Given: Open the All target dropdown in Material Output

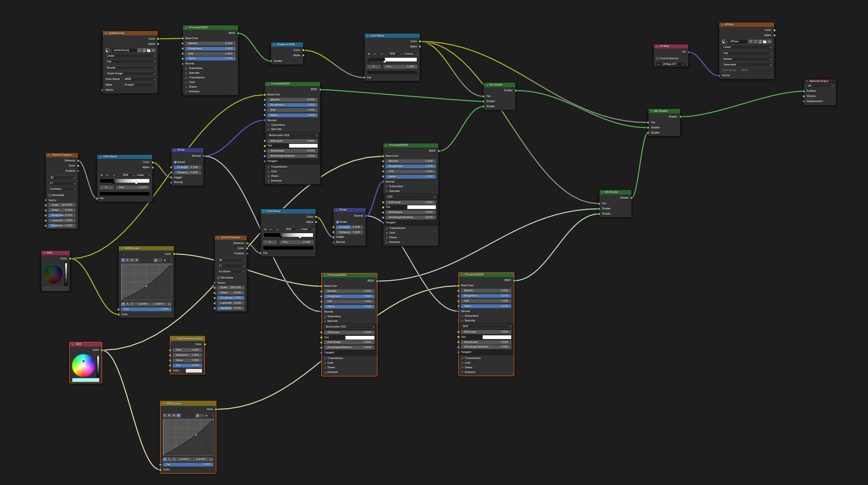Looking at the screenshot, I should point(820,86).
